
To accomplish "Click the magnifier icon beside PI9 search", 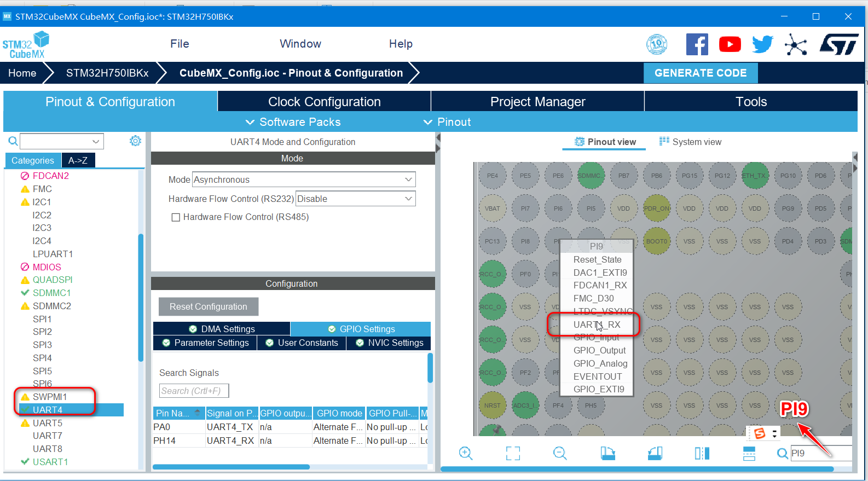I will click(783, 453).
